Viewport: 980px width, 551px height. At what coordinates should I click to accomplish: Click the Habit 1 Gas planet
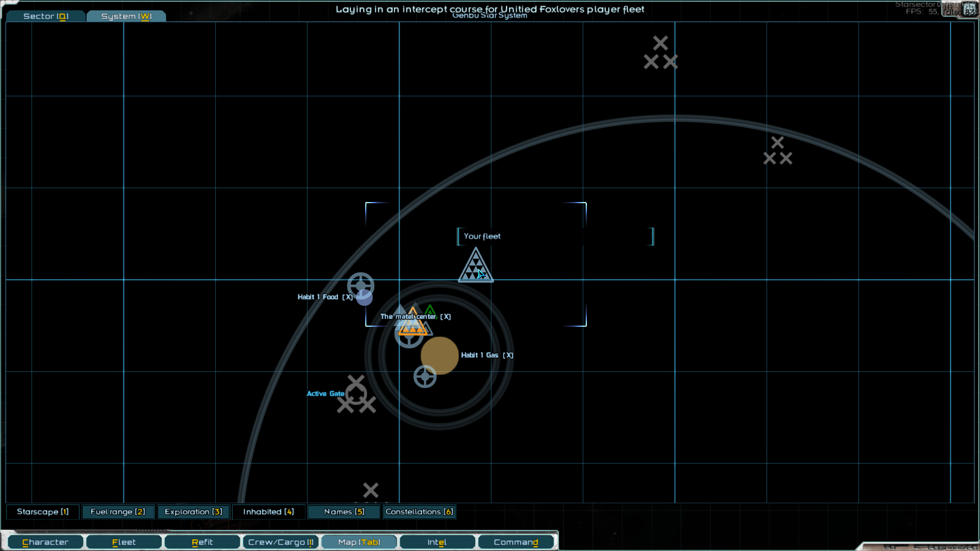pyautogui.click(x=439, y=356)
